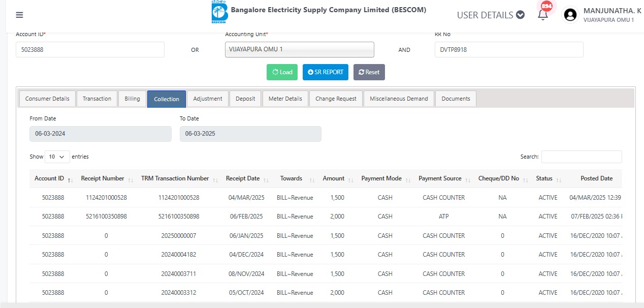Sort table by Receipt Date column
Screen dimensions: 644x308
click(x=246, y=179)
